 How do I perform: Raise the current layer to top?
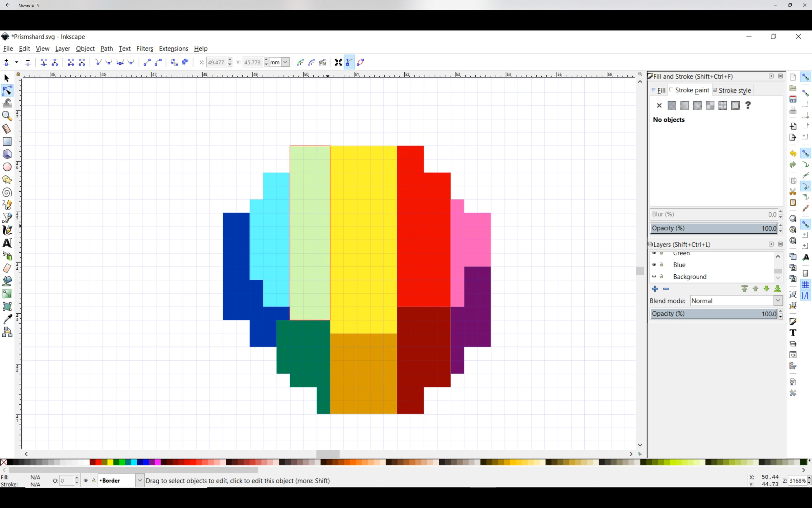745,289
